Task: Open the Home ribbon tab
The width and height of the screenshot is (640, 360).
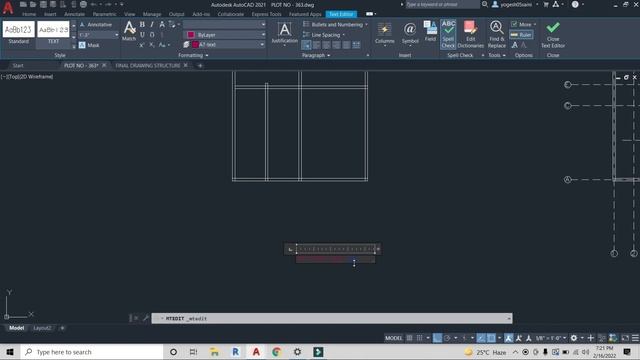Action: pos(29,14)
